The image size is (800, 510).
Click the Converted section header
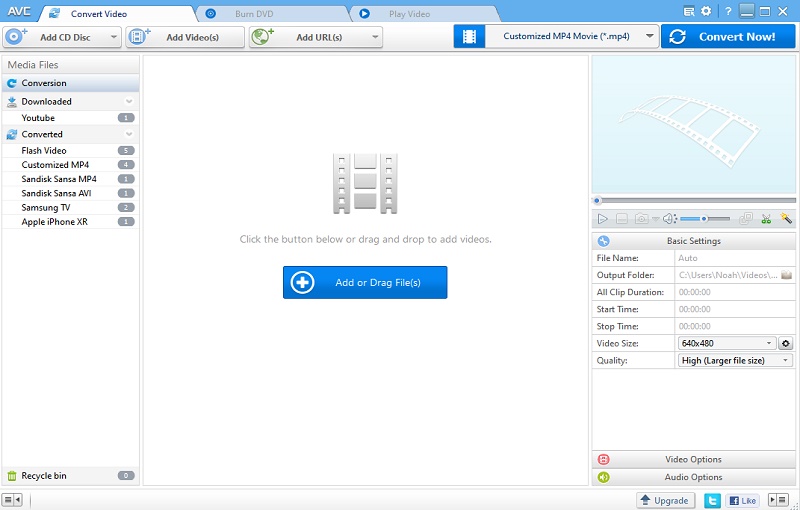pos(70,134)
